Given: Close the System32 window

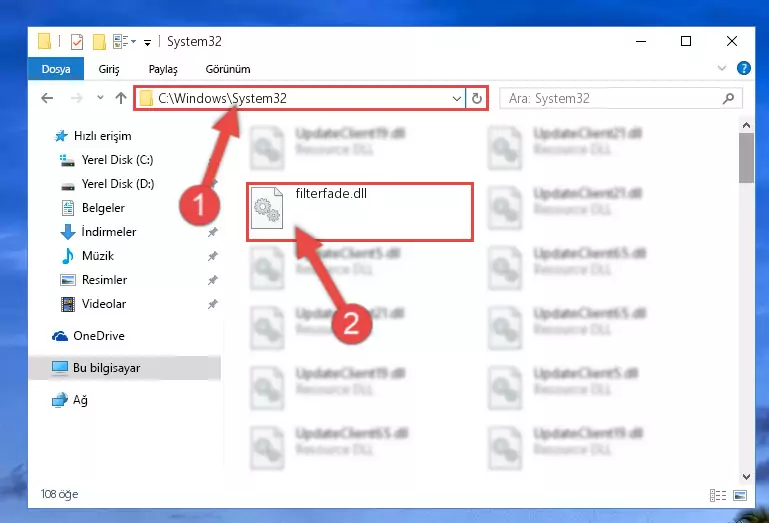Looking at the screenshot, I should [731, 41].
